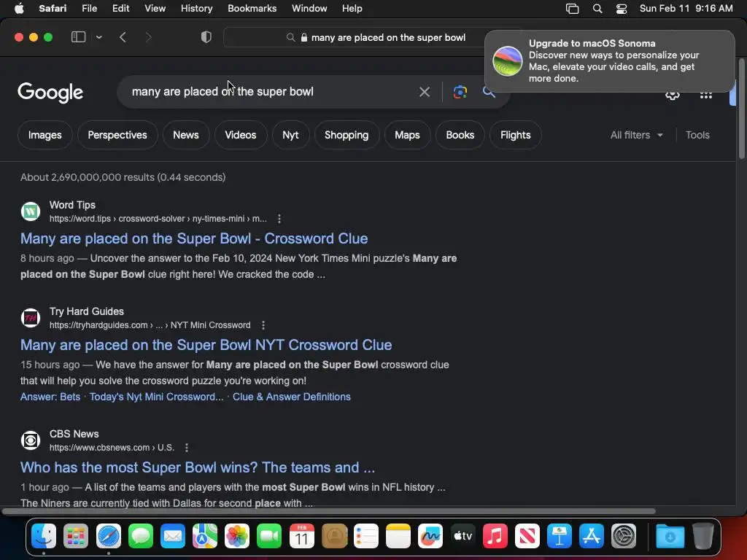The width and height of the screenshot is (747, 560).
Task: Toggle the Safari sidebar button
Action: click(x=78, y=37)
